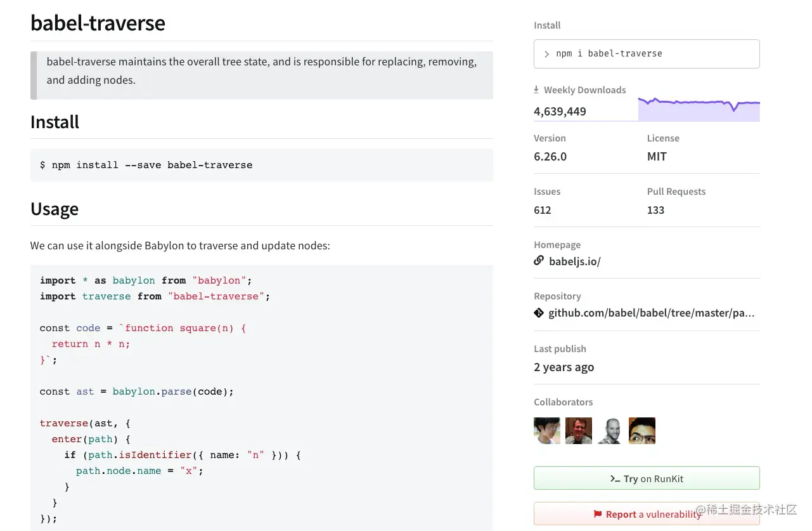The width and height of the screenshot is (812, 531).
Task: Click the download arrow icon by Weekly Downloads
Action: tap(536, 89)
